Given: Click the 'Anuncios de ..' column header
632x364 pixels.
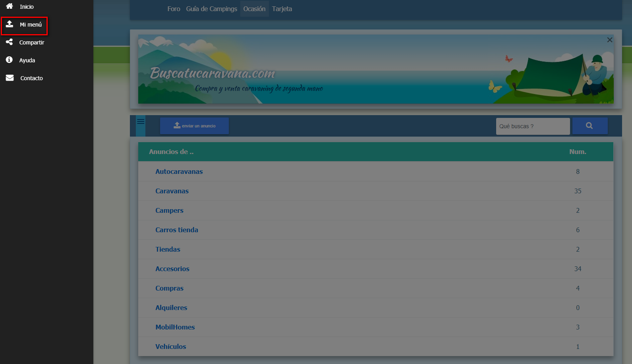Looking at the screenshot, I should click(x=171, y=152).
